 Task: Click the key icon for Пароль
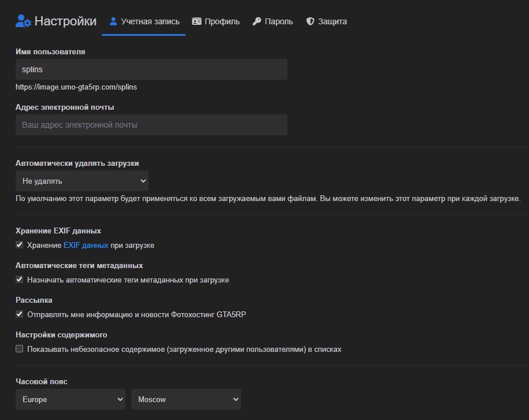[x=257, y=21]
